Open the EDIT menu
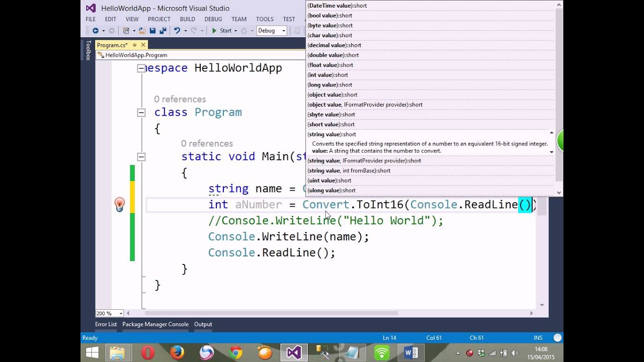Viewport: 644px width, 362px height. point(111,19)
